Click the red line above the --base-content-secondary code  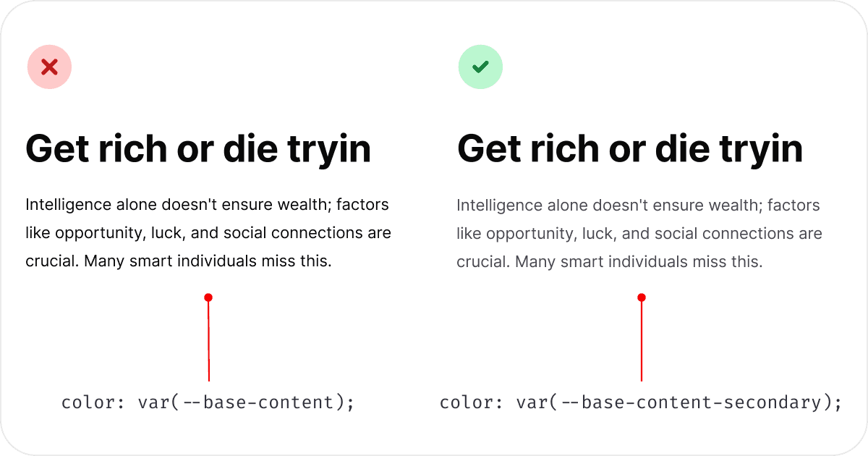tap(641, 340)
